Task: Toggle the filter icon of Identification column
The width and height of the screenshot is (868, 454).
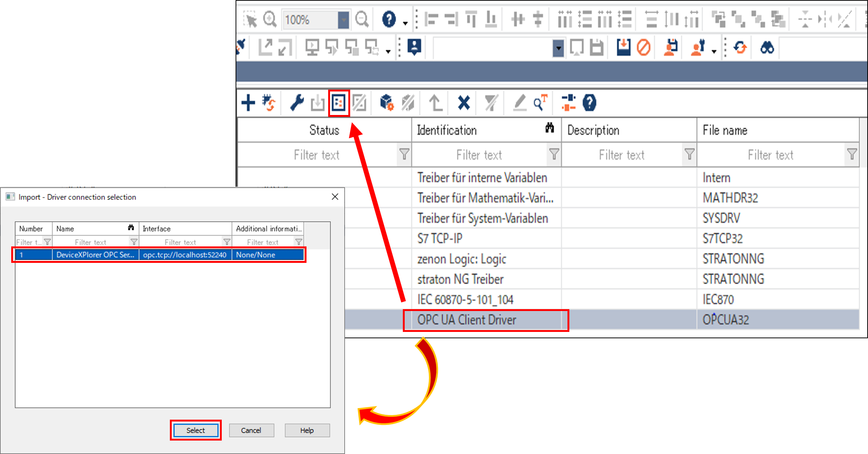Action: (x=554, y=154)
